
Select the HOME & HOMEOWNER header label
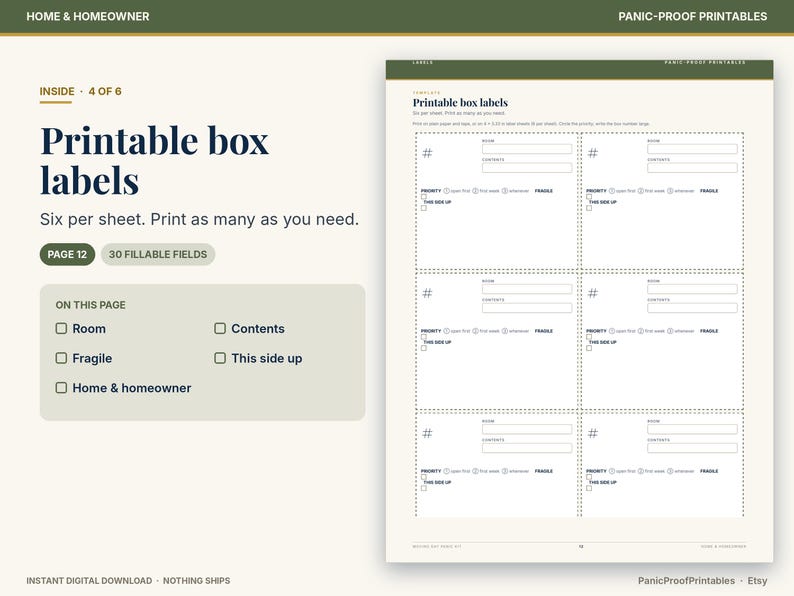[88, 16]
